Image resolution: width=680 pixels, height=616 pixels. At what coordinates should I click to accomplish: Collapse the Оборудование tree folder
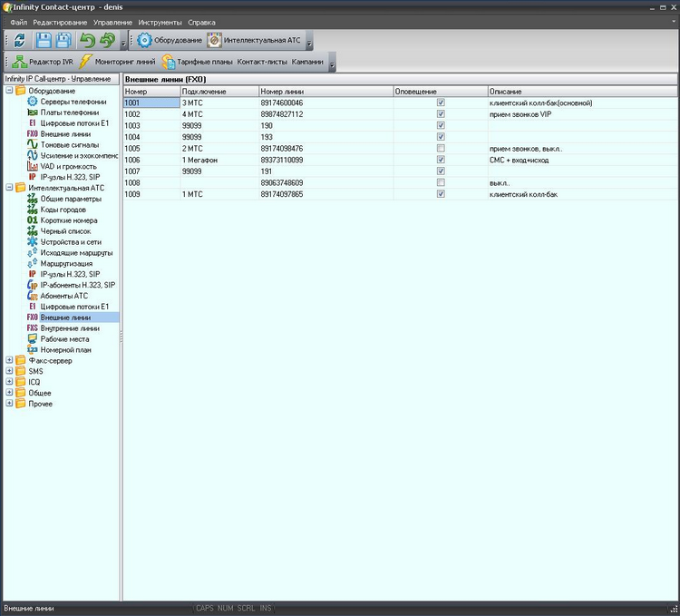[9, 90]
